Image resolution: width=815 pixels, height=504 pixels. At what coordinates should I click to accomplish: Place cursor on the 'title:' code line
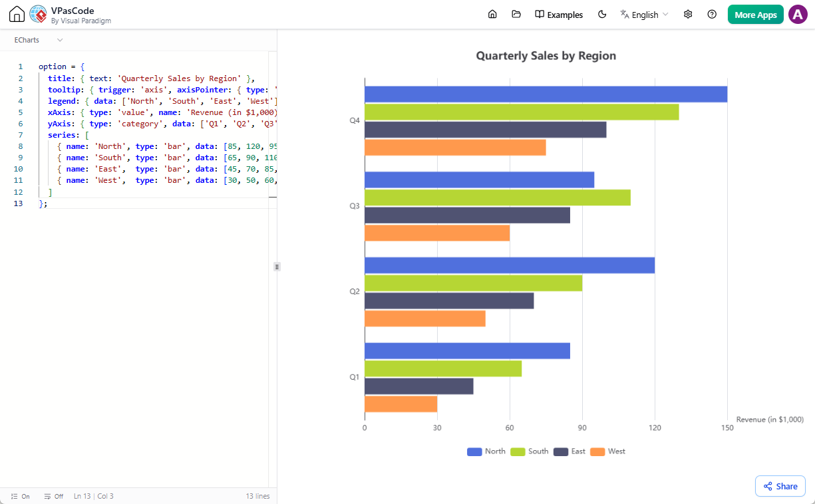tap(151, 78)
